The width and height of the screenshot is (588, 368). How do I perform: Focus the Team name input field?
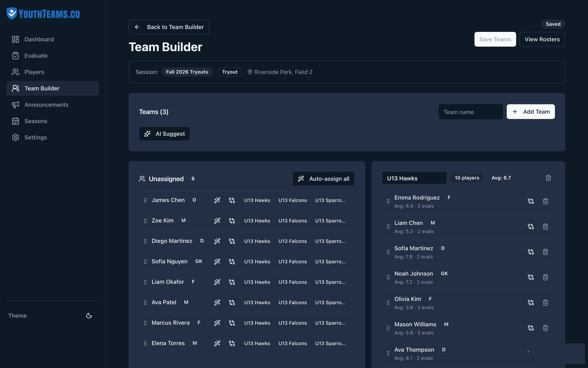(471, 112)
